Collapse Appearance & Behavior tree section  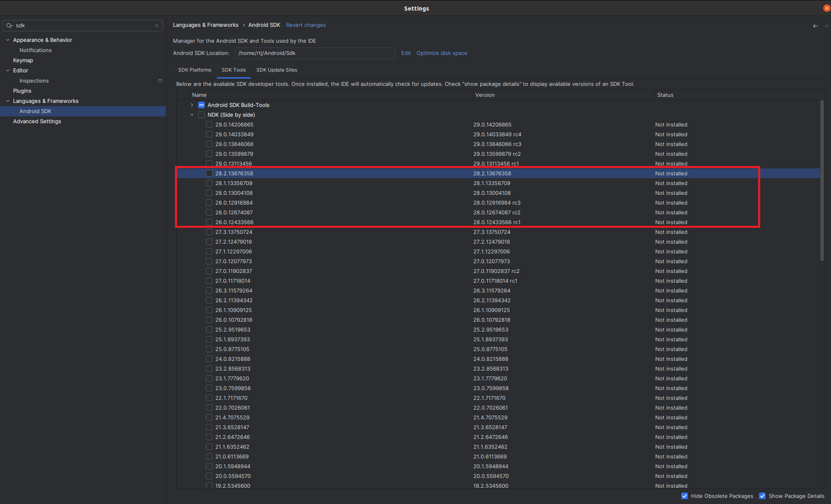[x=8, y=40]
